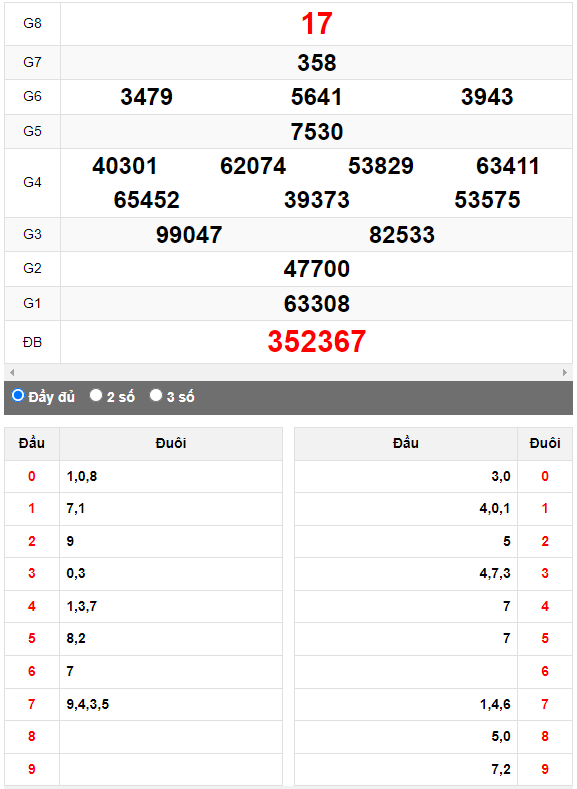Click the G6 number 3479
Image resolution: width=577 pixels, height=789 pixels.
pyautogui.click(x=146, y=97)
